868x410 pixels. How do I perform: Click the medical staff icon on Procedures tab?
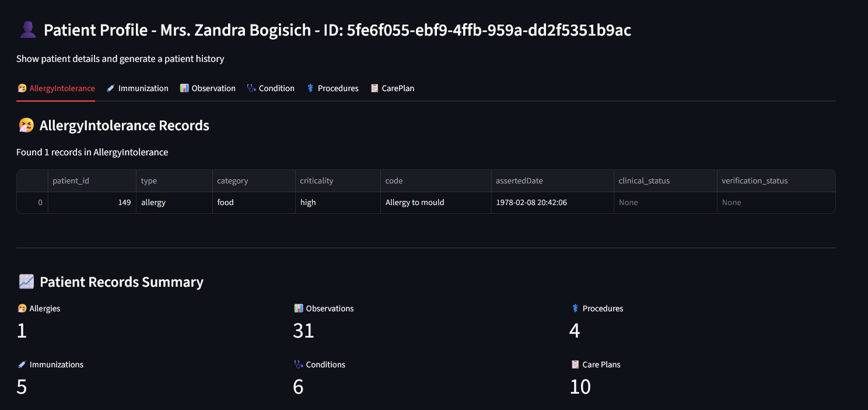[x=310, y=88]
